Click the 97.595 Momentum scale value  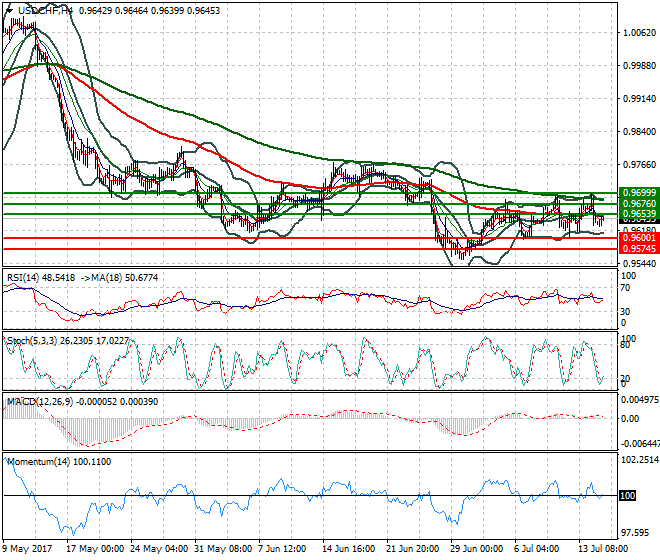click(635, 533)
